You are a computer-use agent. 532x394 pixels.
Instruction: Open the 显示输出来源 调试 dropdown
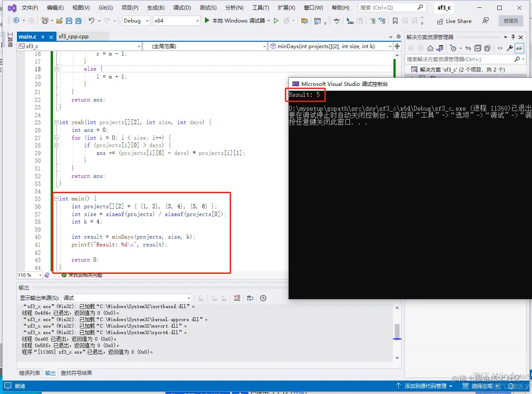[127, 298]
